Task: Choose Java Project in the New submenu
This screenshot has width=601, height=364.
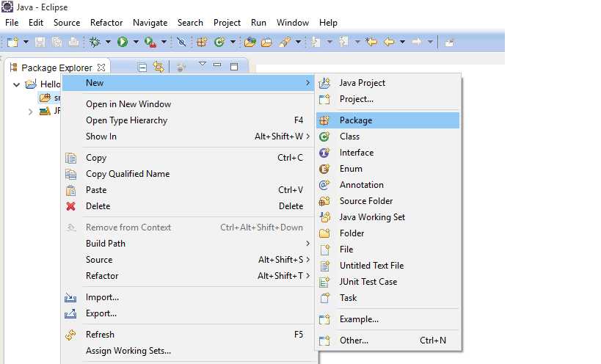Action: pos(388,83)
